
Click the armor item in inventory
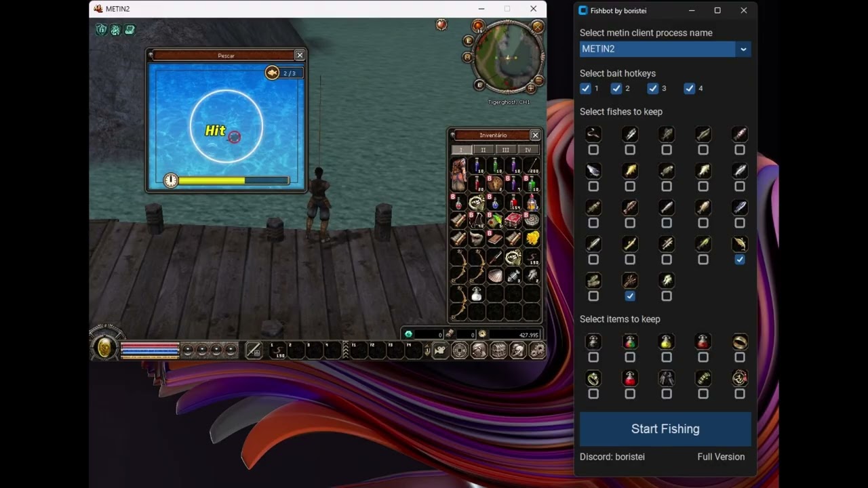(x=459, y=175)
